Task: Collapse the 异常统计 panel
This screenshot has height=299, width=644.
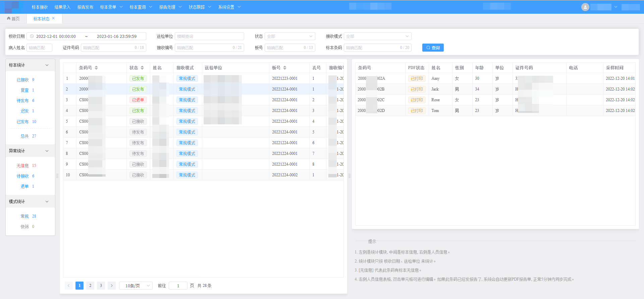Action: [x=47, y=151]
